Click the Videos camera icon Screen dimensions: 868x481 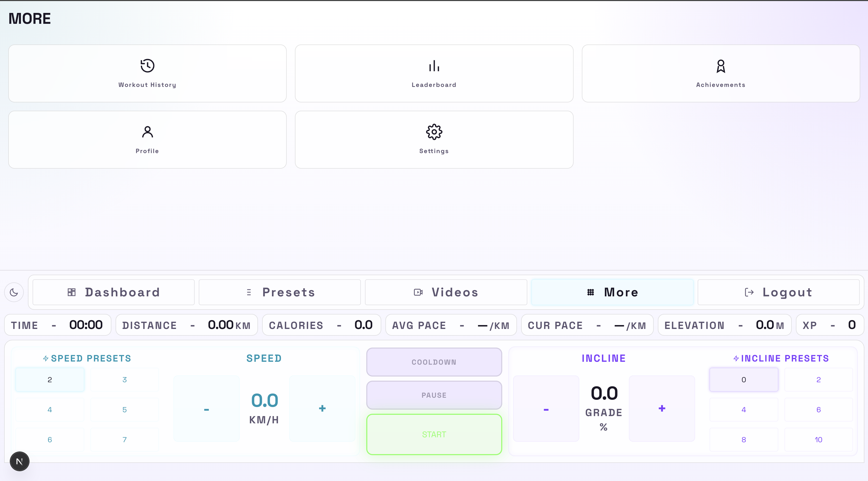tap(418, 292)
